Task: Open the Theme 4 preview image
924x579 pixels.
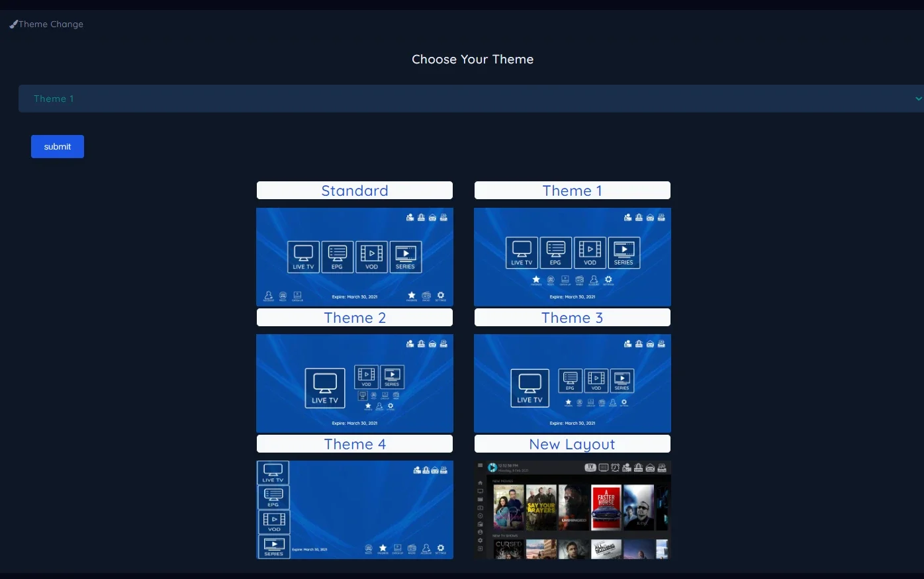Action: point(355,510)
